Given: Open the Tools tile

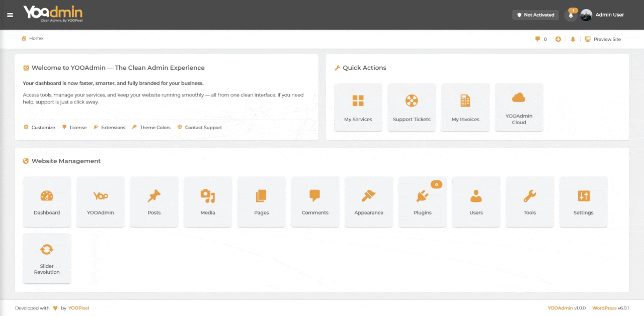Looking at the screenshot, I should (530, 201).
